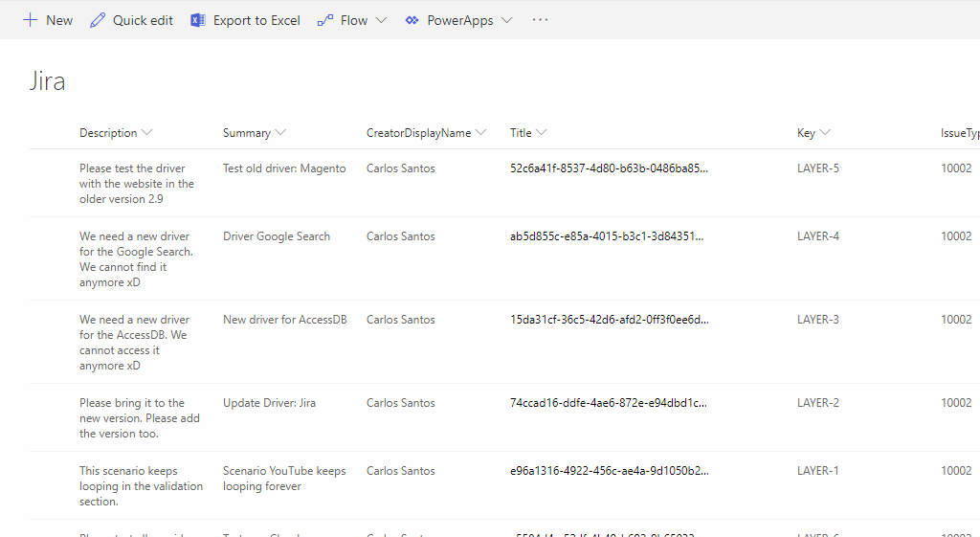Viewport: 980px width, 537px height.
Task: Expand the PowerApps dropdown chevron
Action: [506, 20]
